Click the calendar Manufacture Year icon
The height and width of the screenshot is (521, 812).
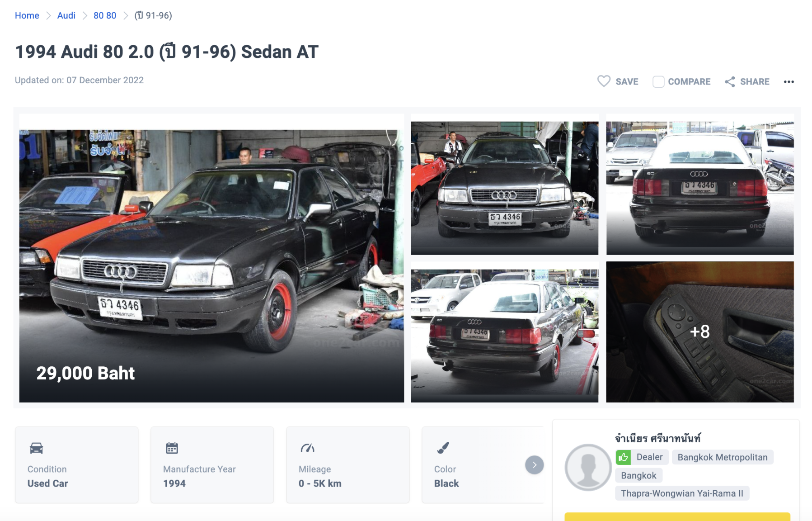(172, 448)
